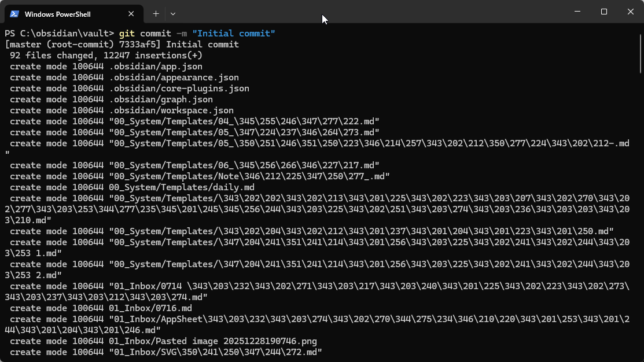Expand the new tab profiles dropdown chevron

point(173,13)
